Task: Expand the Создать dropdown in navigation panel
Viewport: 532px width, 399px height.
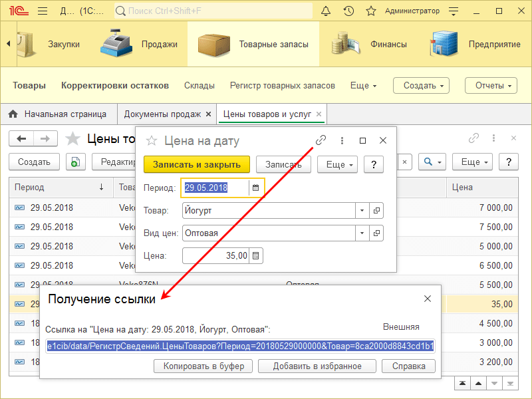Action: click(421, 86)
